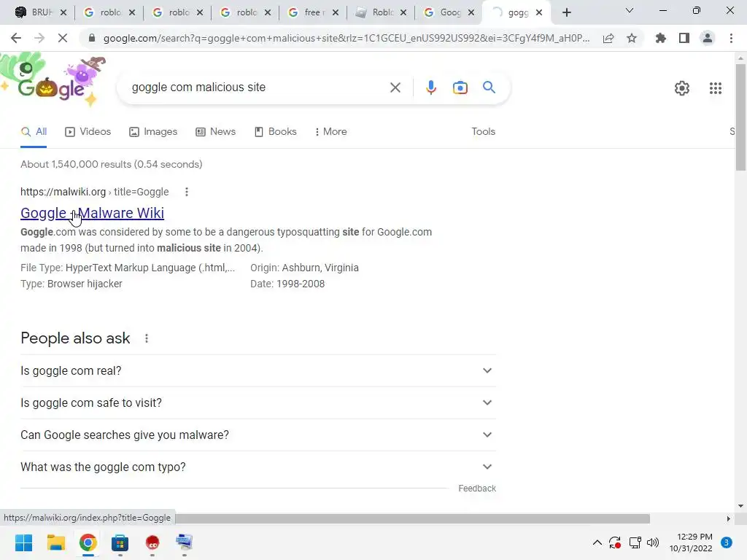Switch to the News tab
Screen dimensions: 747x560
(216, 131)
